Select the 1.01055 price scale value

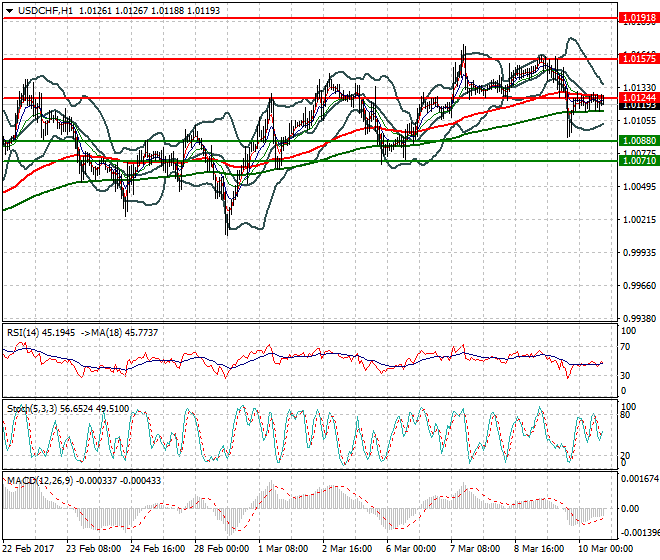click(639, 121)
